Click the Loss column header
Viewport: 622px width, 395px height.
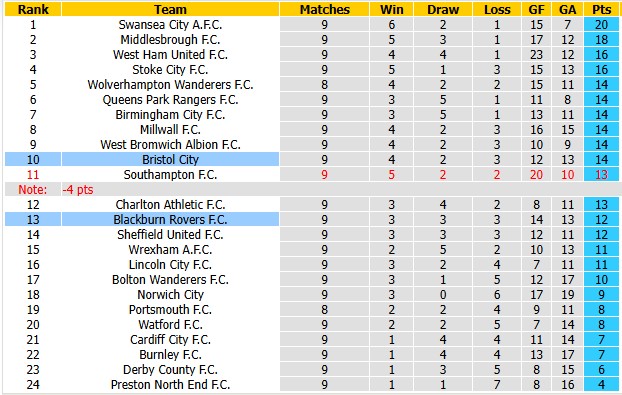pos(497,9)
